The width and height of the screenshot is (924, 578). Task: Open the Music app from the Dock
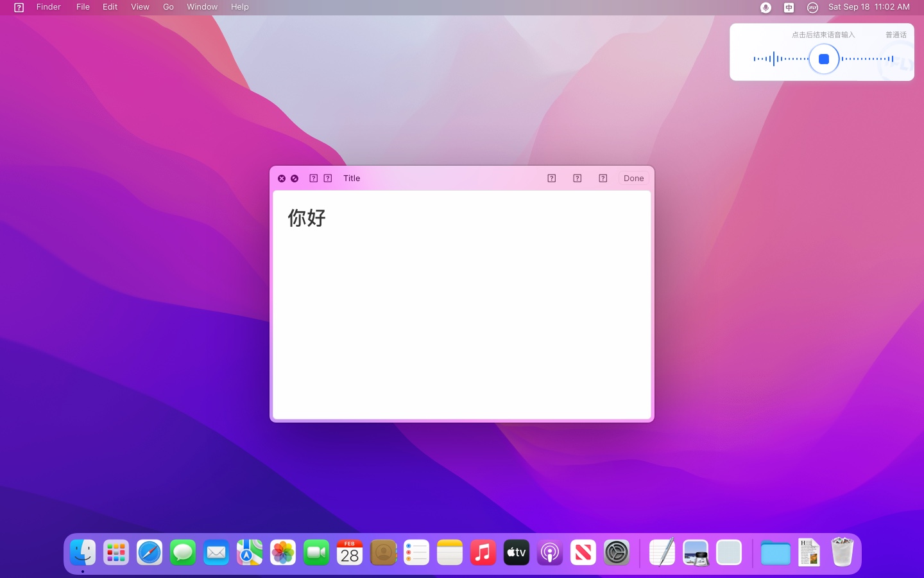[x=483, y=552]
